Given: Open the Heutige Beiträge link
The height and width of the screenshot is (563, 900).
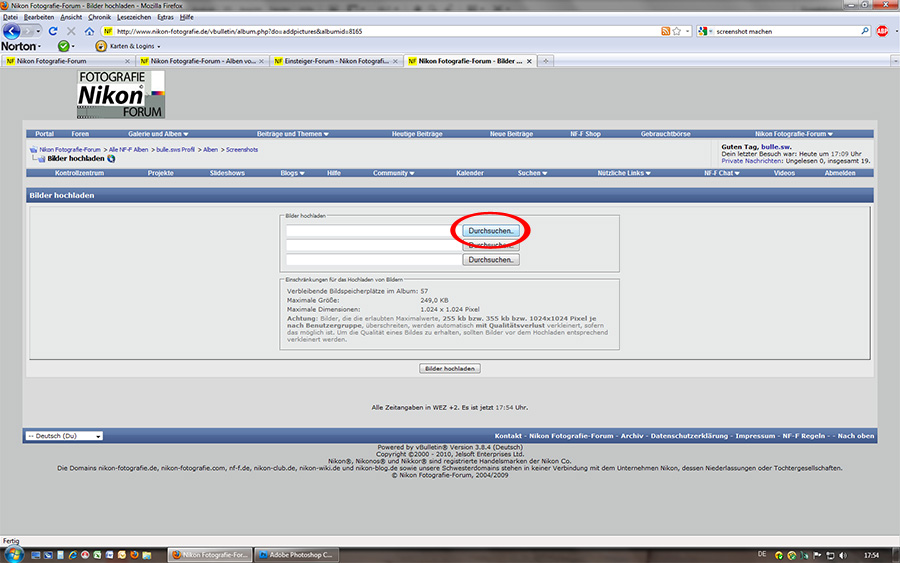Looking at the screenshot, I should (x=417, y=134).
